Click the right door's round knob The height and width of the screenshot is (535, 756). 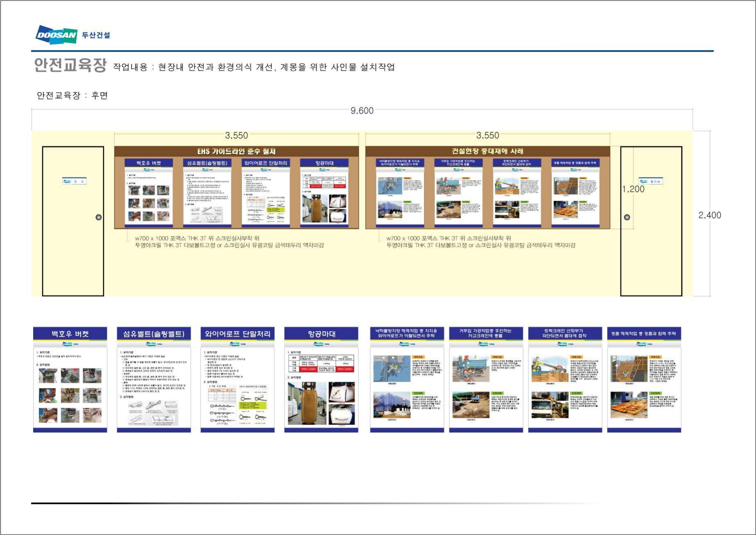click(x=627, y=217)
